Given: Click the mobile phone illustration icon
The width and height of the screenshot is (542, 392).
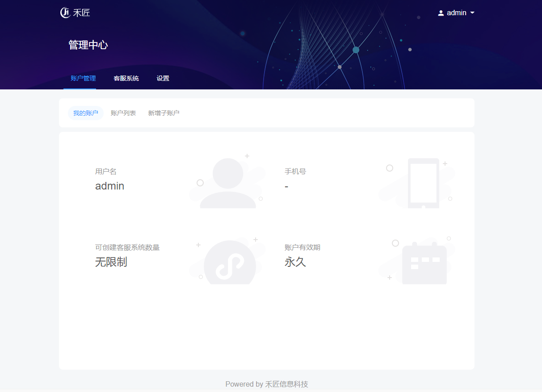Looking at the screenshot, I should click(x=423, y=183).
